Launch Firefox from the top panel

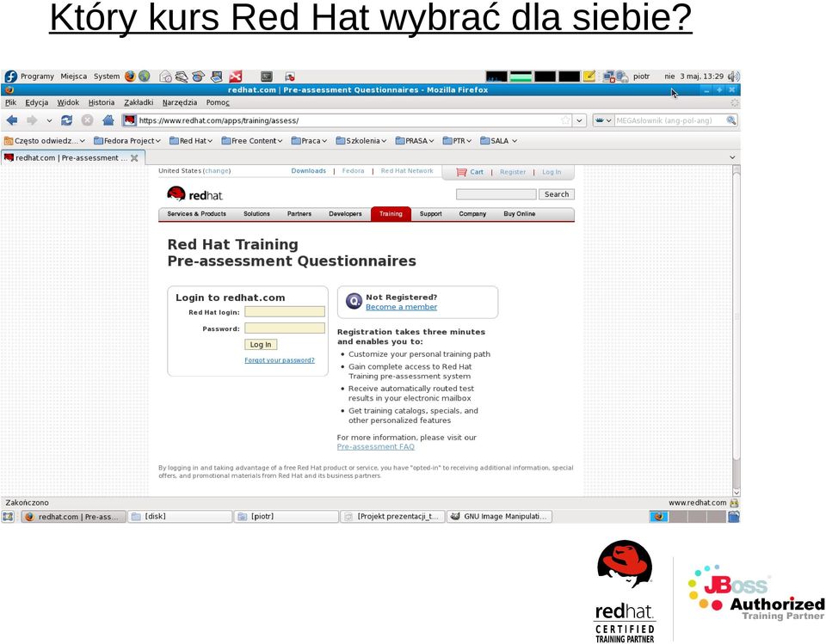pos(130,77)
